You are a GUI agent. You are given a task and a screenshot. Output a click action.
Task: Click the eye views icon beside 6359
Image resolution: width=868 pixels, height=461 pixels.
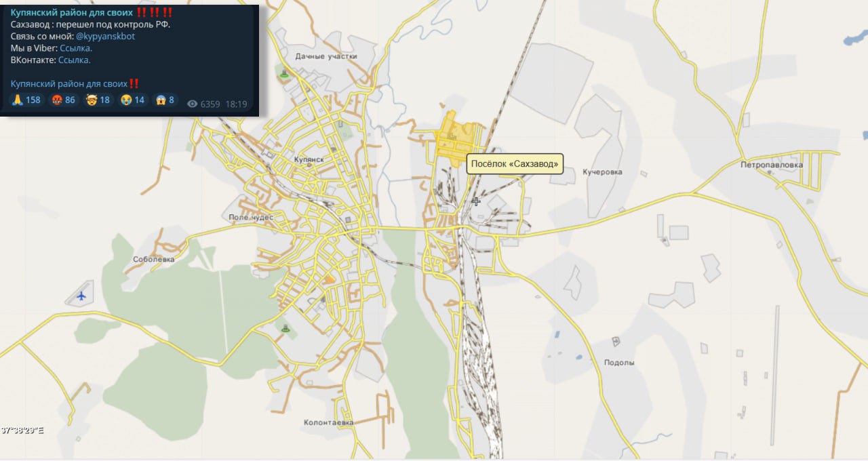tap(192, 104)
